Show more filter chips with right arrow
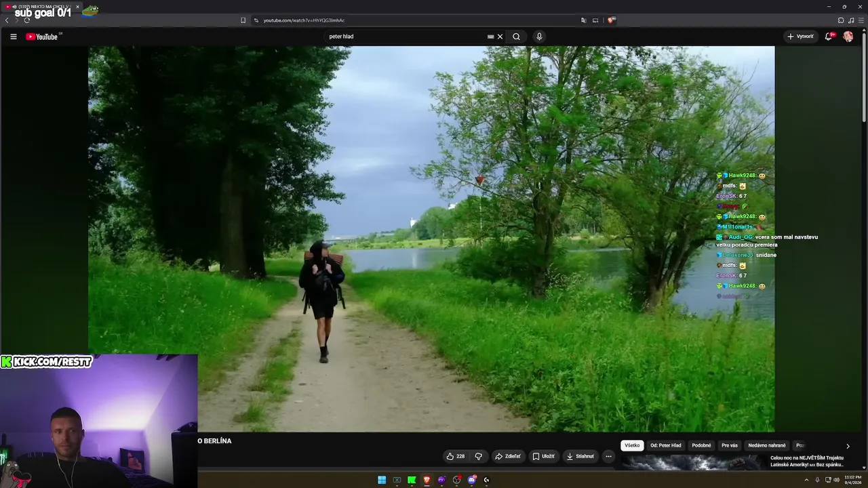Screen dimensions: 868x488 (x=848, y=446)
